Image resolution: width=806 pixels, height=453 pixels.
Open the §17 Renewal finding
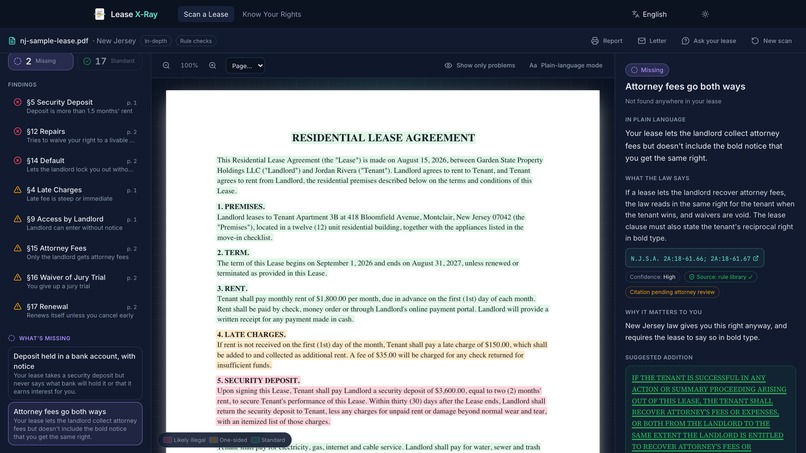click(75, 311)
